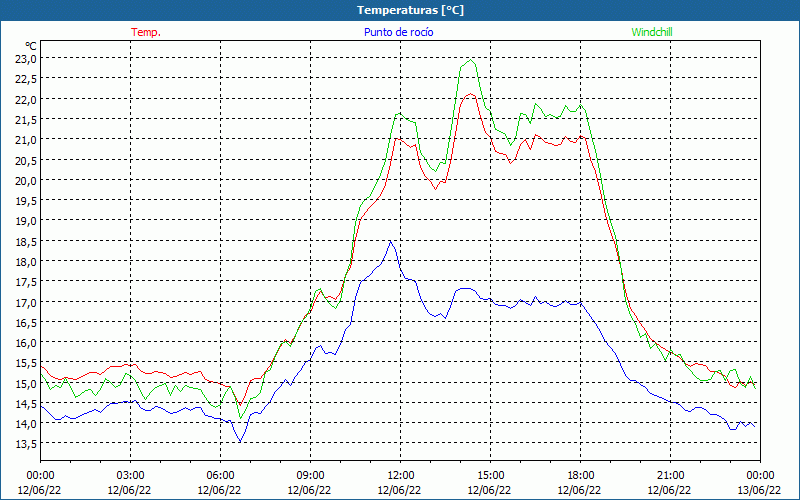Click the 03:00 time axis label
The image size is (800, 500).
(130, 476)
